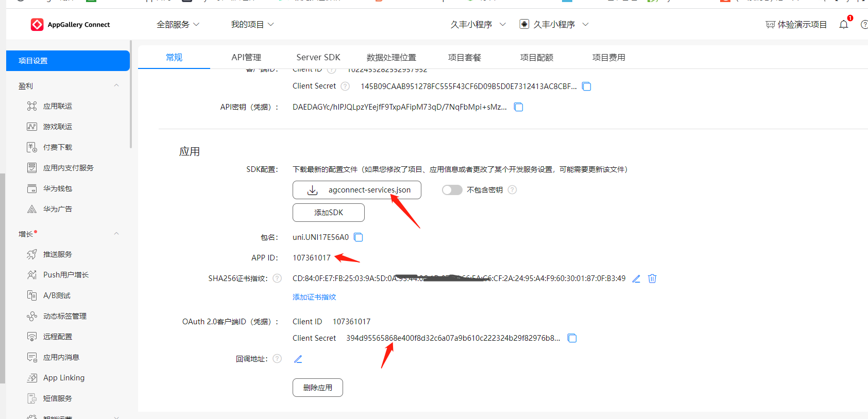
Task: Collapse the 盈利 sidebar section
Action: tap(116, 85)
